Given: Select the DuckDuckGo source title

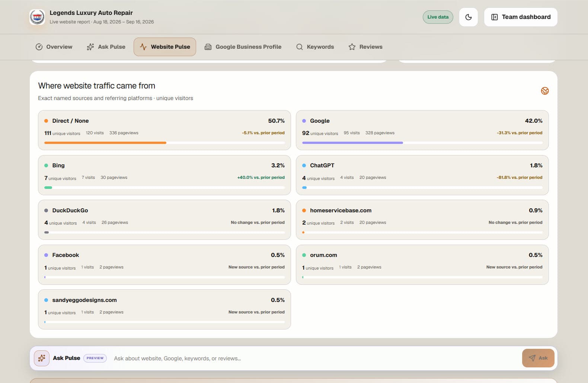Looking at the screenshot, I should click(70, 210).
